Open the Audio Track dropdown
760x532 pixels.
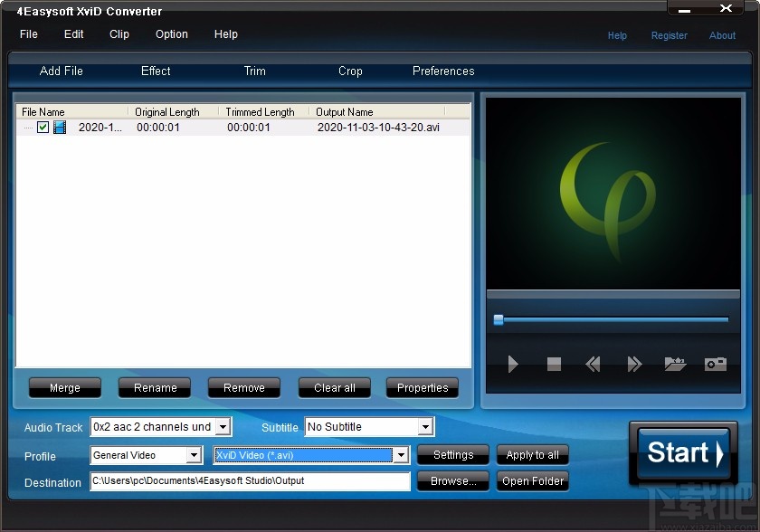click(223, 426)
